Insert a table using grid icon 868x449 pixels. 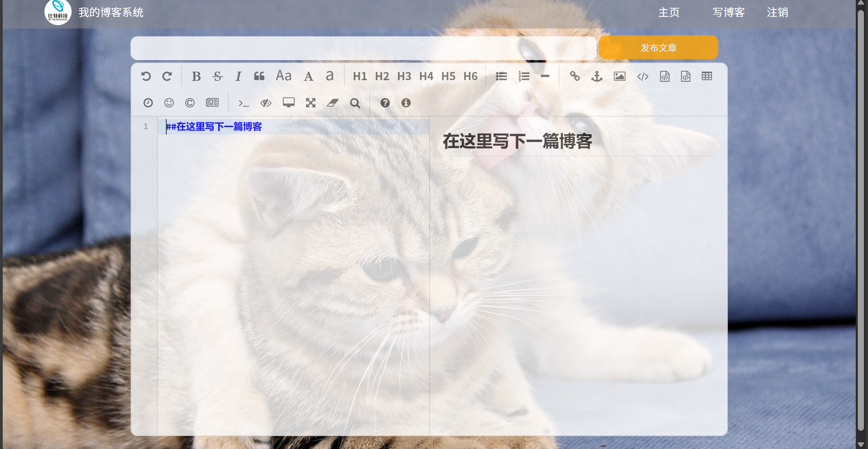[x=707, y=76]
